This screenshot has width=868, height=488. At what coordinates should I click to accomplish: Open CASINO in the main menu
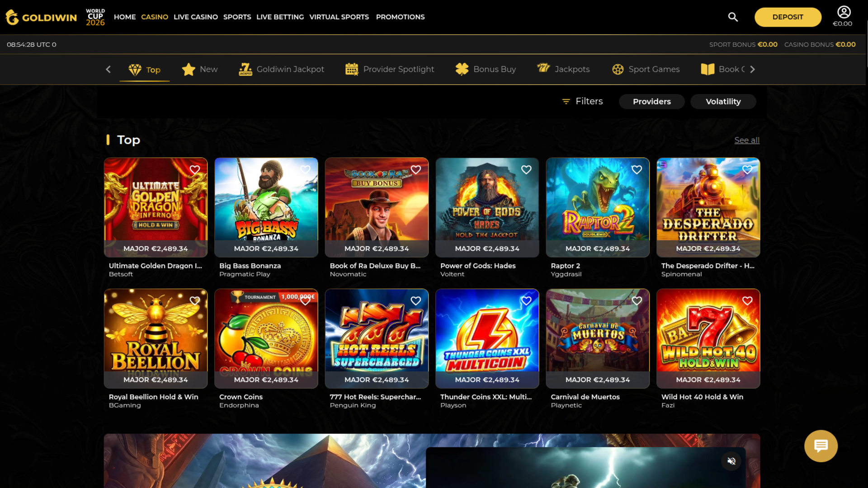(155, 17)
